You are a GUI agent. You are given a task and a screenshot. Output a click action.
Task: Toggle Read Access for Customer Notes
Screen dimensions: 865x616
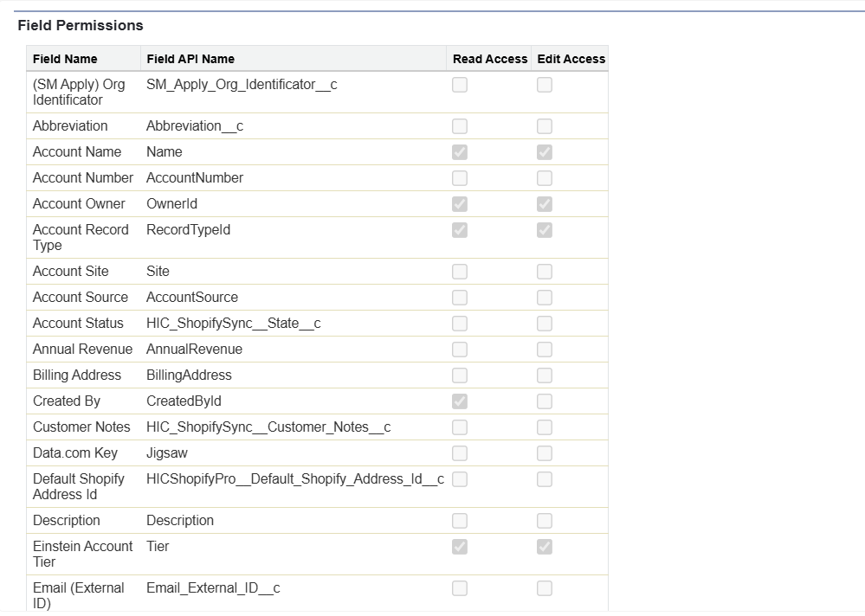[460, 427]
